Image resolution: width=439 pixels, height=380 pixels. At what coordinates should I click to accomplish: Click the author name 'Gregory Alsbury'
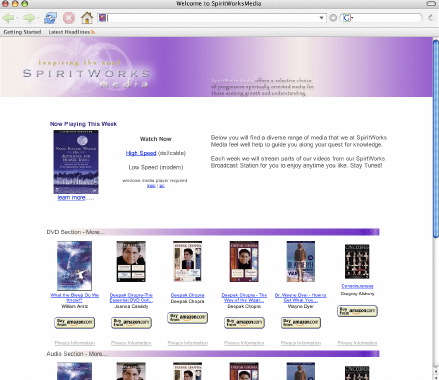pos(357,294)
